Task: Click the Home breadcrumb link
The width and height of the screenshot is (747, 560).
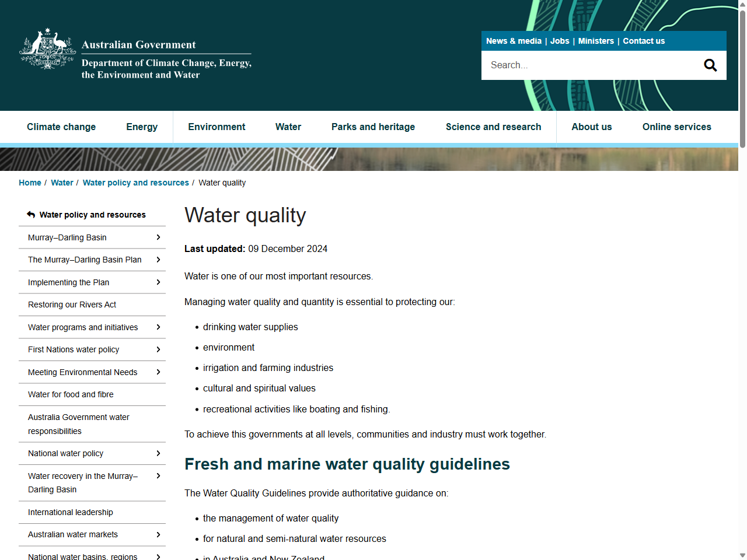Action: click(x=30, y=183)
